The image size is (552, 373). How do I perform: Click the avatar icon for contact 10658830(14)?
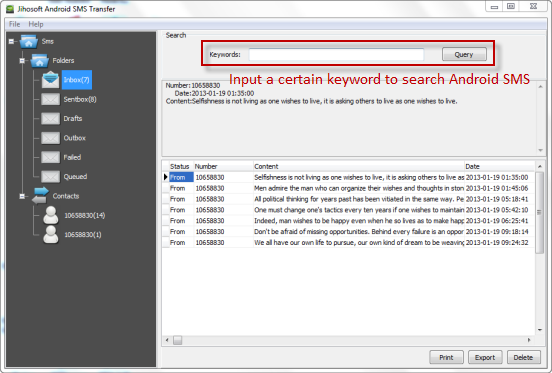(x=51, y=215)
